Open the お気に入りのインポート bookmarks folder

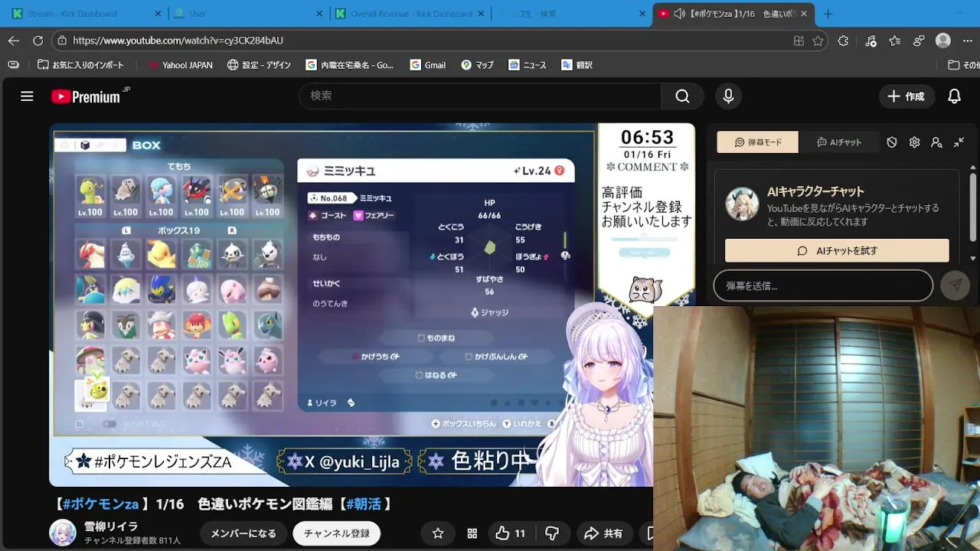81,65
